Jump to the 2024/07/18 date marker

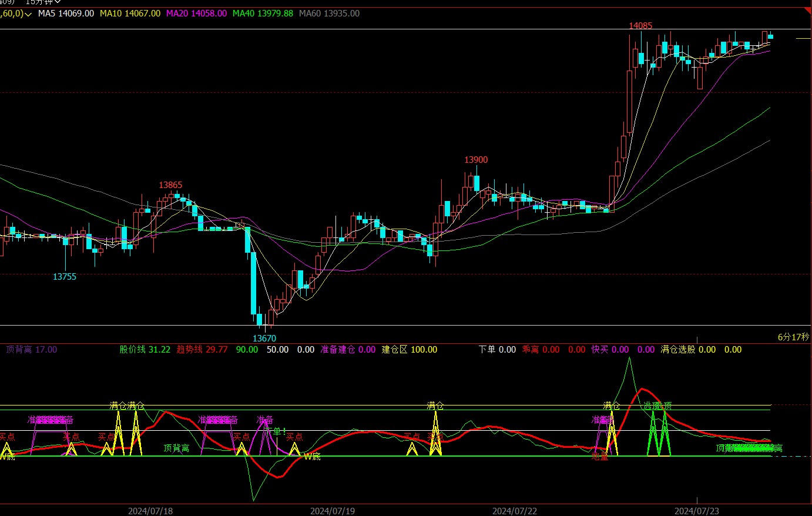[150, 511]
